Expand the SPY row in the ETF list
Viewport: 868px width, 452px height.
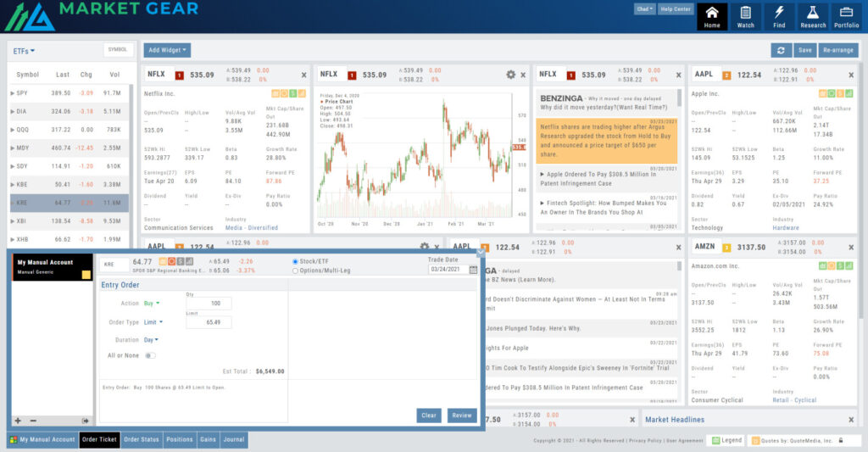coord(13,93)
